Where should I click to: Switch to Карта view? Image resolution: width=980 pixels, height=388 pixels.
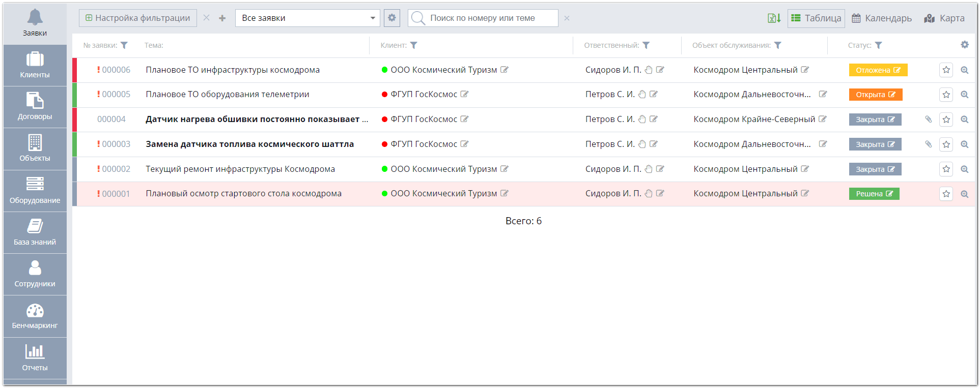point(944,18)
